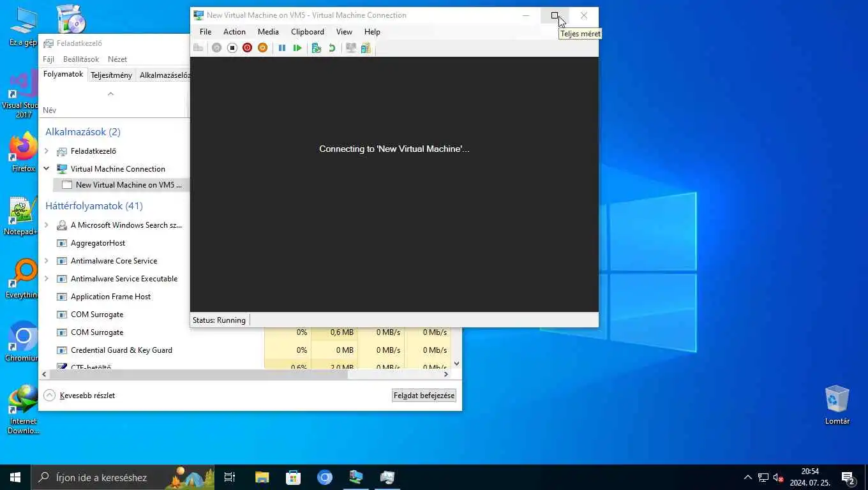This screenshot has width=868, height=490.
Task: Click the horizontal scrollbar right arrow
Action: [446, 375]
